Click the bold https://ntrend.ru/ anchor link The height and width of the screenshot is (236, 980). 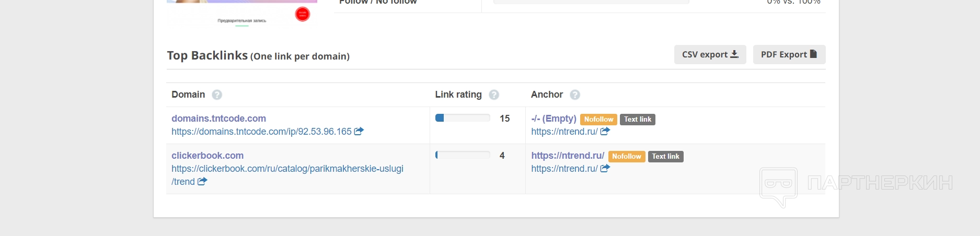[568, 156]
